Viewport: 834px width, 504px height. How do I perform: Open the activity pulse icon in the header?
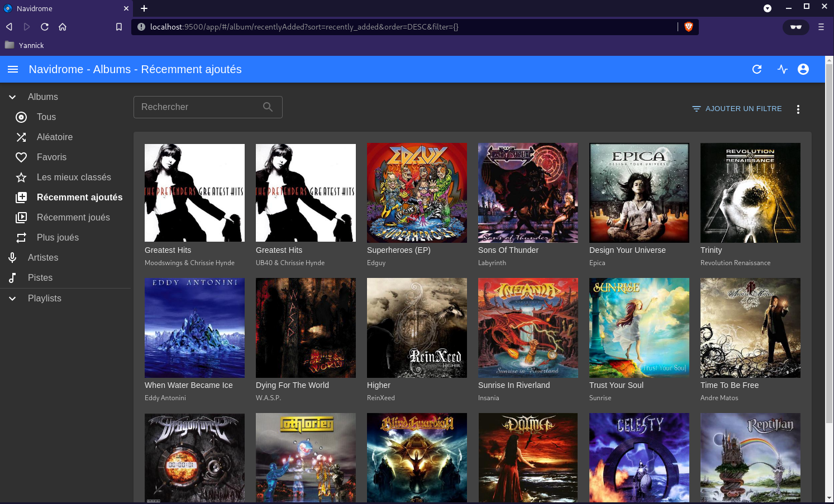click(782, 69)
